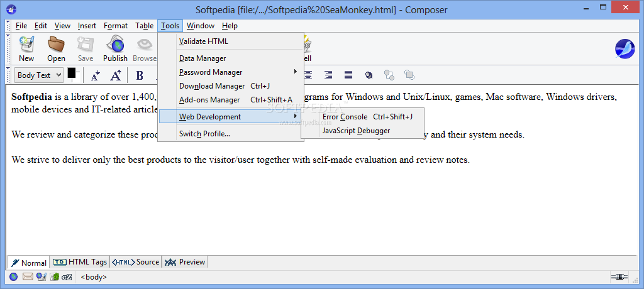The width and height of the screenshot is (644, 289).
Task: Click the Open folder toolbar icon
Action: click(x=56, y=44)
